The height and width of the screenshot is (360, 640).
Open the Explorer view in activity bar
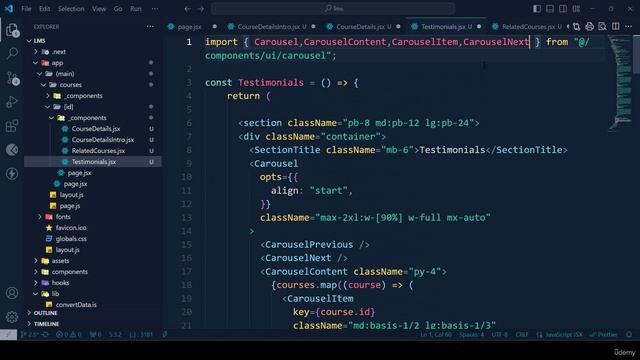pos(12,30)
